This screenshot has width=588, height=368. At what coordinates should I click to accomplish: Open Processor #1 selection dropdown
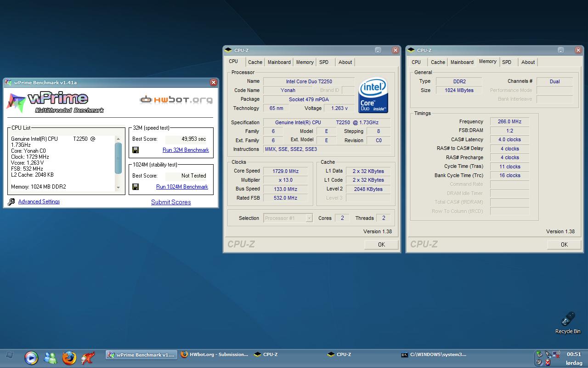tap(288, 218)
